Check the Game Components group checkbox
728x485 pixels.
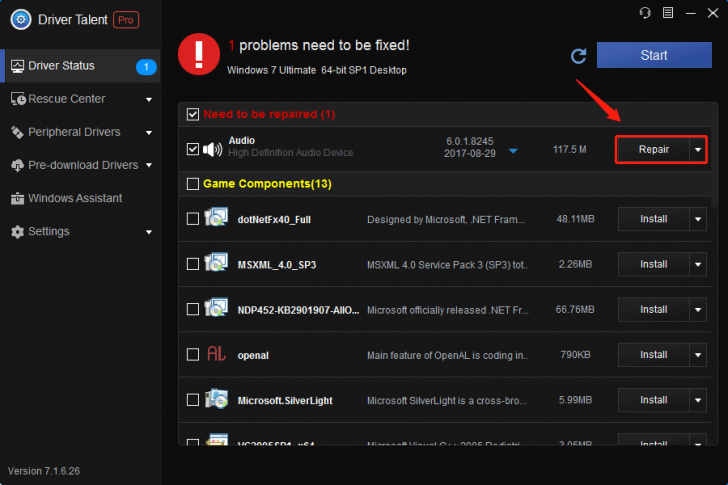tap(193, 184)
